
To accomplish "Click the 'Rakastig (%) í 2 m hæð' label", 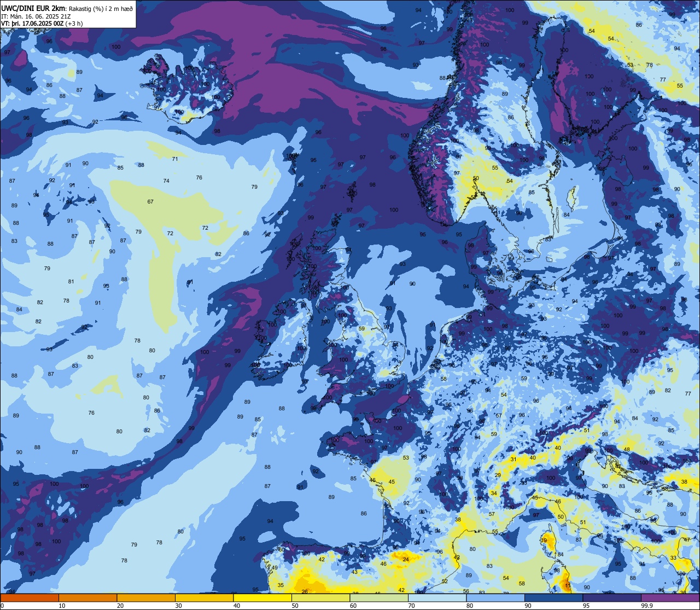I will 101,8.
